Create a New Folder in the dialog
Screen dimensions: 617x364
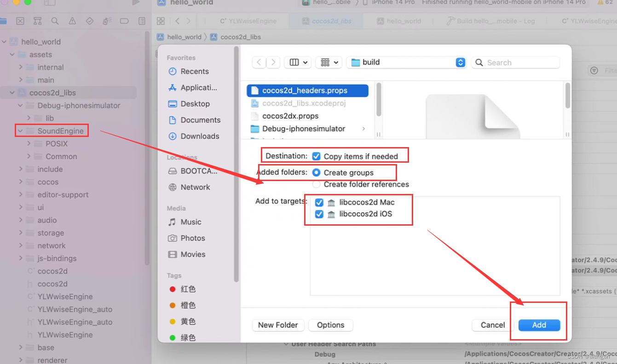pyautogui.click(x=278, y=325)
